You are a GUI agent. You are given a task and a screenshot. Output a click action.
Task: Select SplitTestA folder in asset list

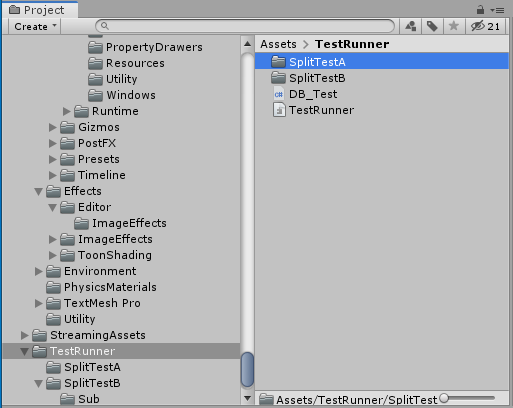tap(382, 62)
